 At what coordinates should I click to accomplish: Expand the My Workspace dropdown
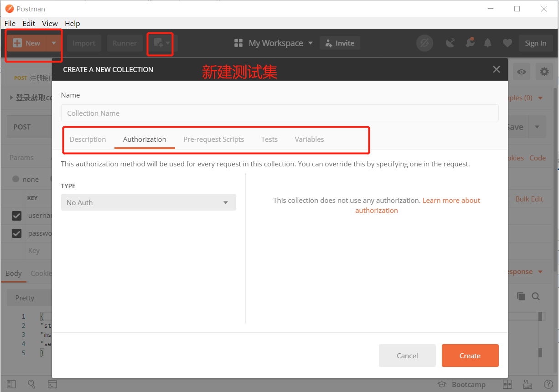[x=311, y=43]
